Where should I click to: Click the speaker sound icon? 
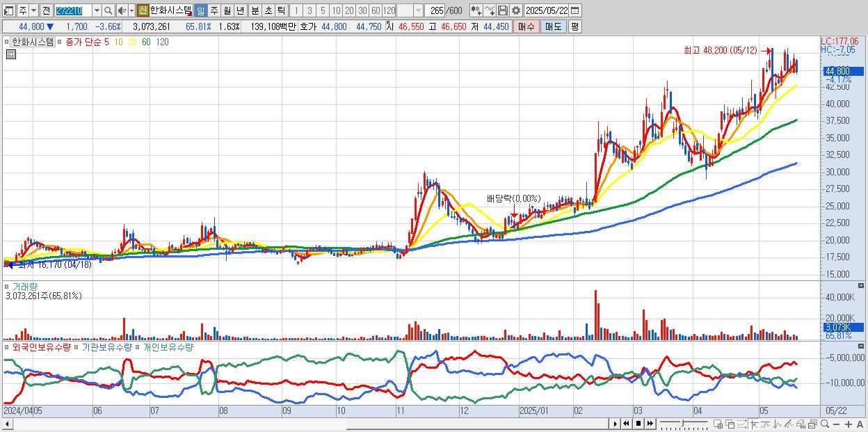(122, 10)
